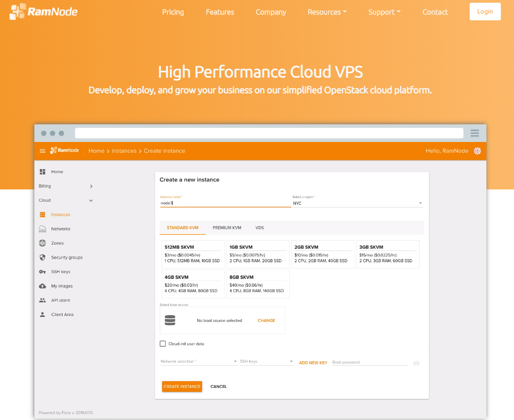Click the CREATE INSTANCE button

coord(181,387)
